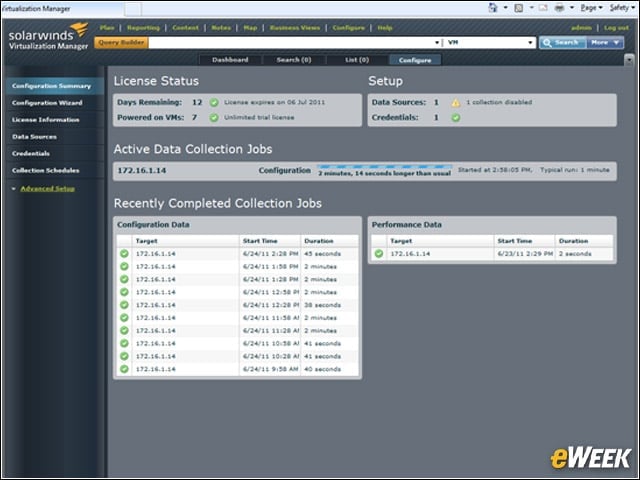
Task: Open the browser Page menu dropdown
Action: click(591, 7)
